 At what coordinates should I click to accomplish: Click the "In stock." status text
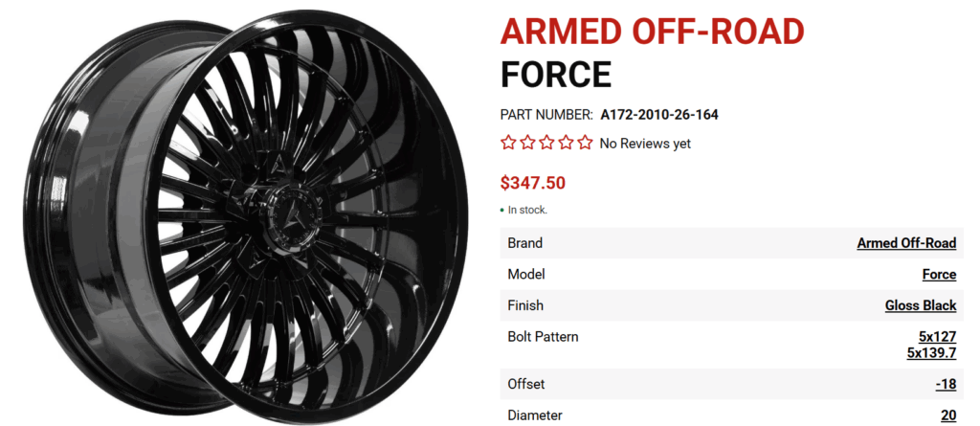[x=527, y=210]
